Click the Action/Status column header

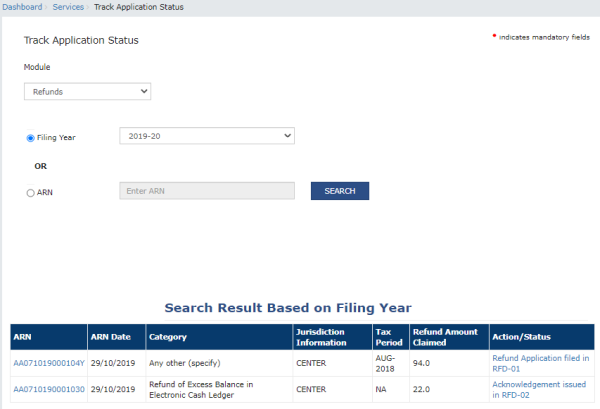pos(522,337)
